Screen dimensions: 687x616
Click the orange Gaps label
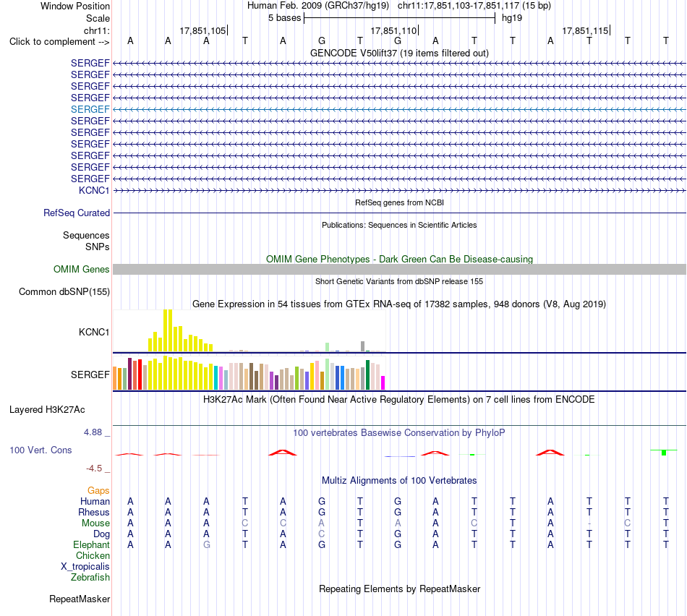[x=98, y=491]
